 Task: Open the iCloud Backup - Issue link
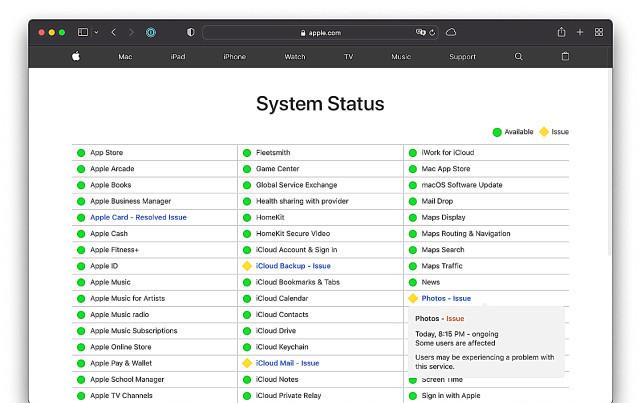293,266
